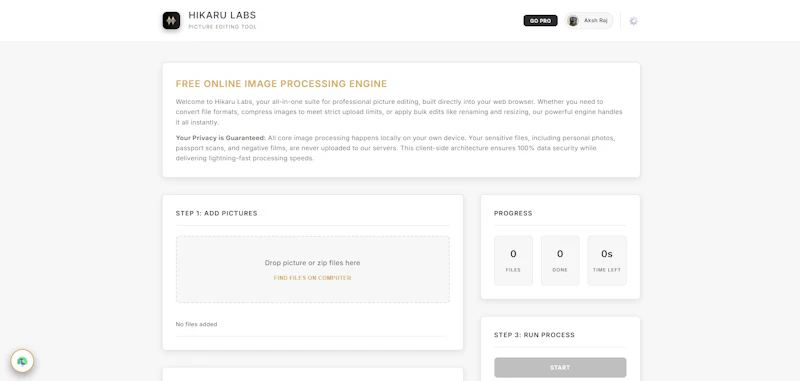Click the STEP 3: RUN PROCESS heading
Image resolution: width=800 pixels, height=381 pixels.
point(534,335)
